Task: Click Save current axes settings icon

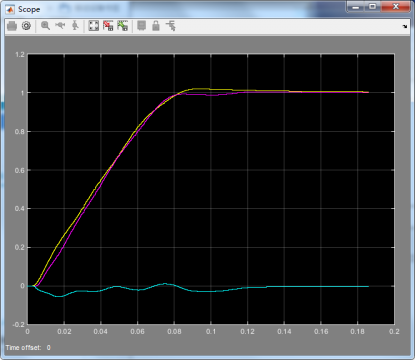Action: tap(108, 26)
